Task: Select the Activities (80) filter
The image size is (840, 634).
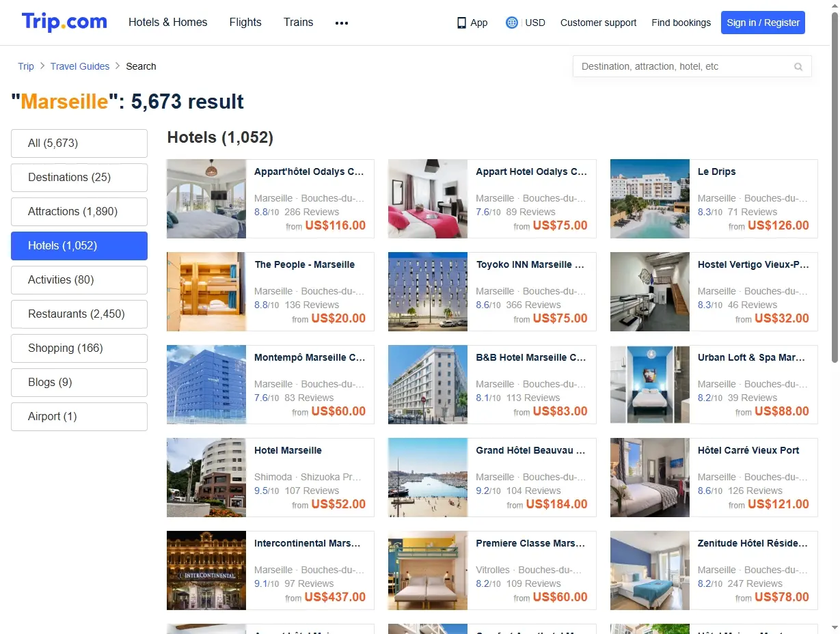Action: coord(79,280)
